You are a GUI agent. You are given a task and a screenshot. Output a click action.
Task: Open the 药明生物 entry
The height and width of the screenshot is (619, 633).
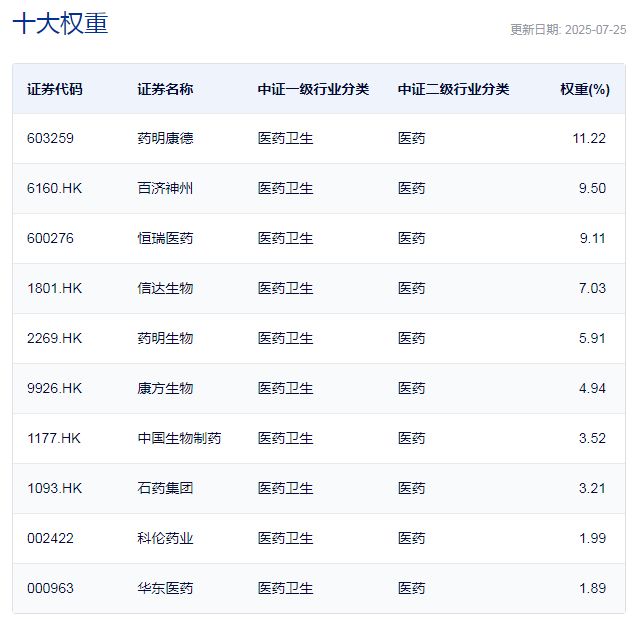(x=165, y=338)
